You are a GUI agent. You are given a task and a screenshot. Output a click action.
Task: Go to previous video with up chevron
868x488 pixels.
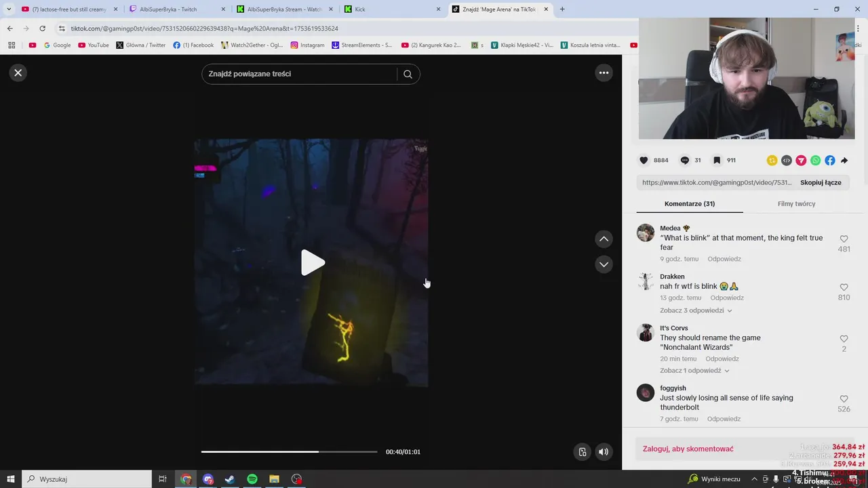point(604,239)
